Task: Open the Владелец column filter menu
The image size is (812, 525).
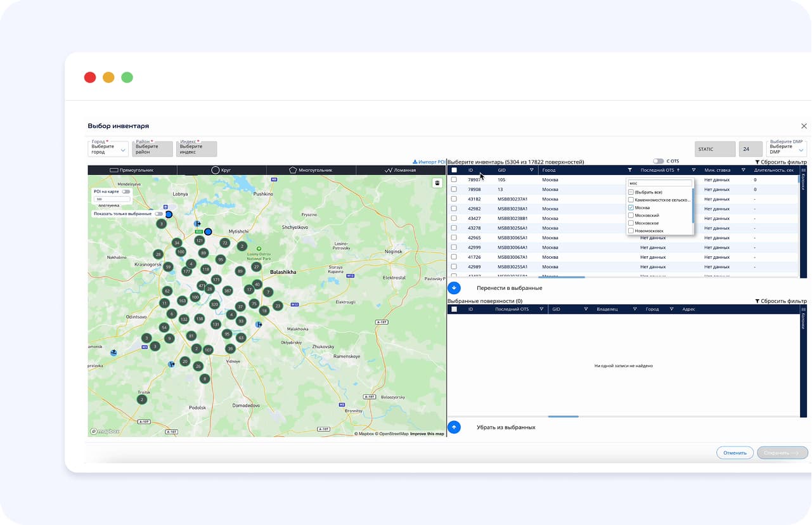Action: point(634,309)
